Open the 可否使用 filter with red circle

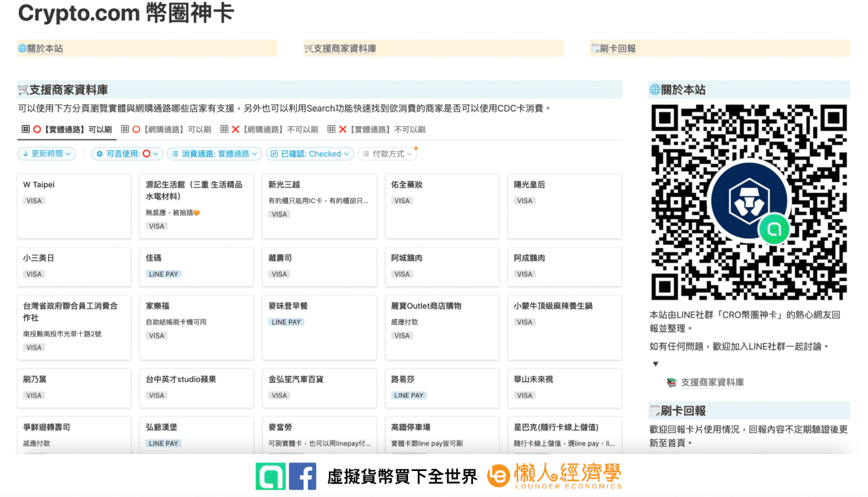coord(127,153)
